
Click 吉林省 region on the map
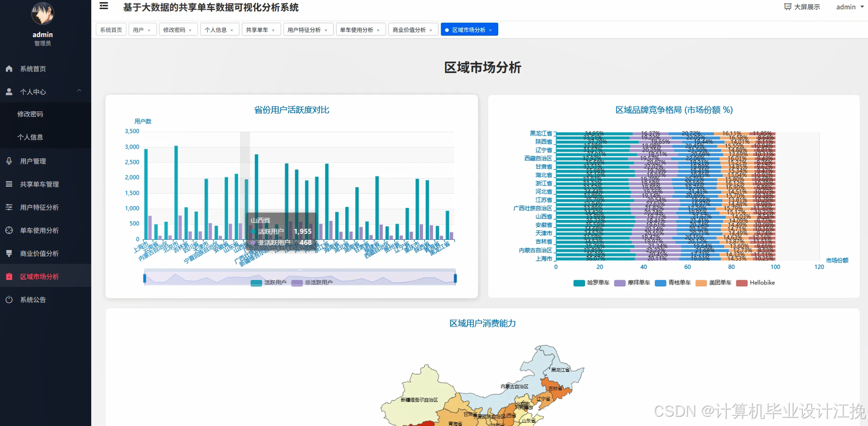click(x=555, y=388)
